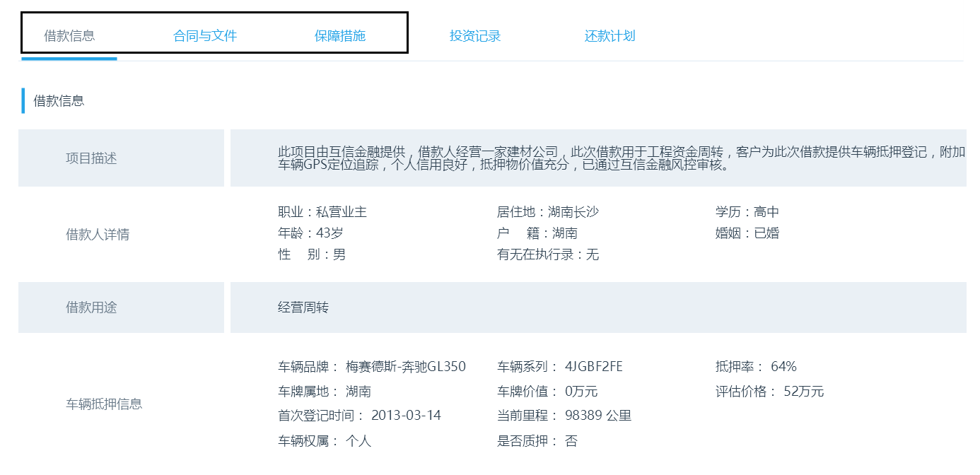
Task: View the 还款计划 tab
Action: [609, 36]
